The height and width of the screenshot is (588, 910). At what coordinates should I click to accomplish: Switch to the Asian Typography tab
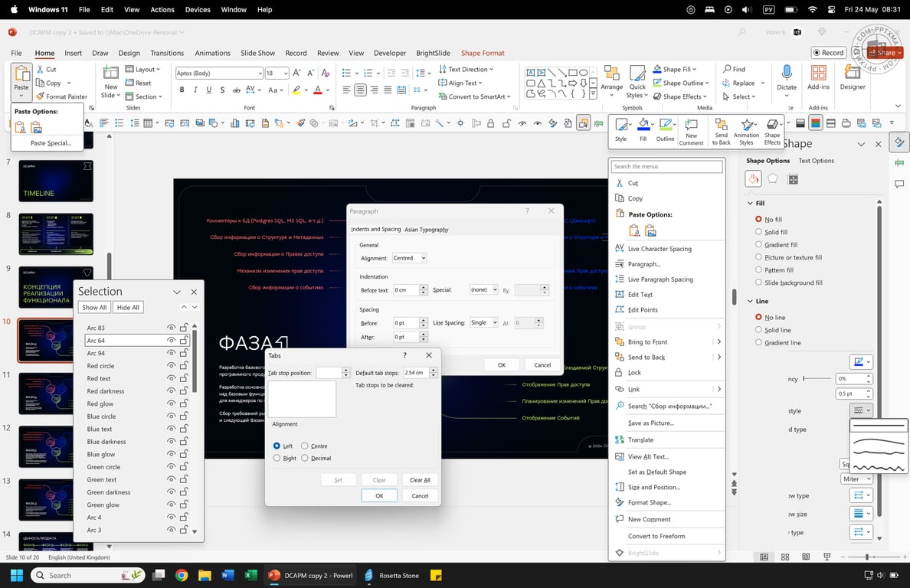point(427,229)
